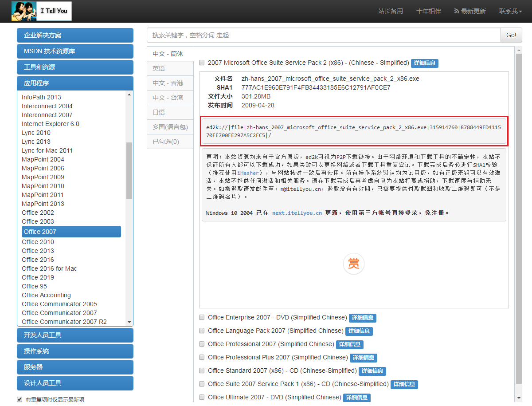Select InfoPath 2013 in list
532x406 pixels.
pos(41,97)
